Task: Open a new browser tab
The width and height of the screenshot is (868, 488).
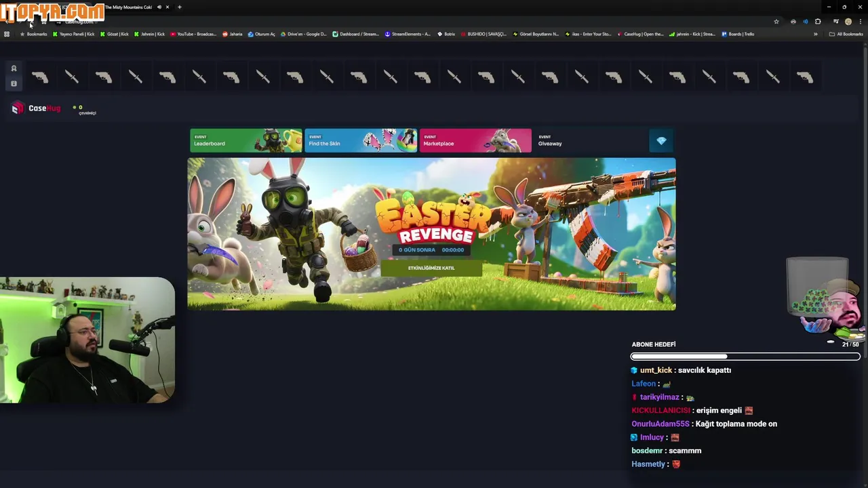Action: tap(179, 7)
